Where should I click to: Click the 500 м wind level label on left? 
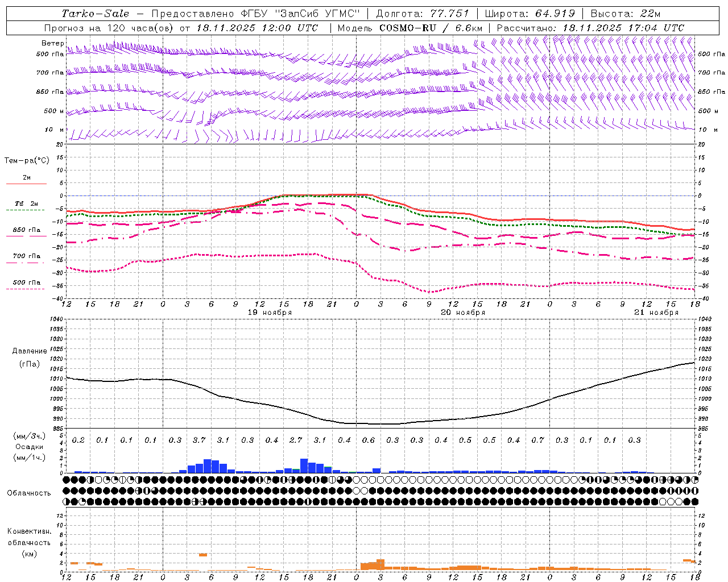tap(54, 111)
